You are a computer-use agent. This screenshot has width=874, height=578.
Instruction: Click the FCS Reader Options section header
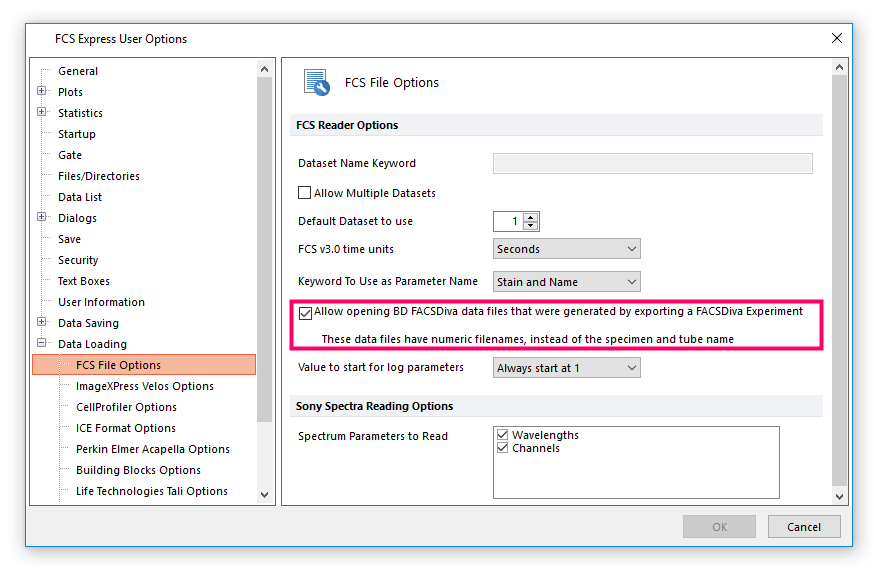[x=556, y=125]
